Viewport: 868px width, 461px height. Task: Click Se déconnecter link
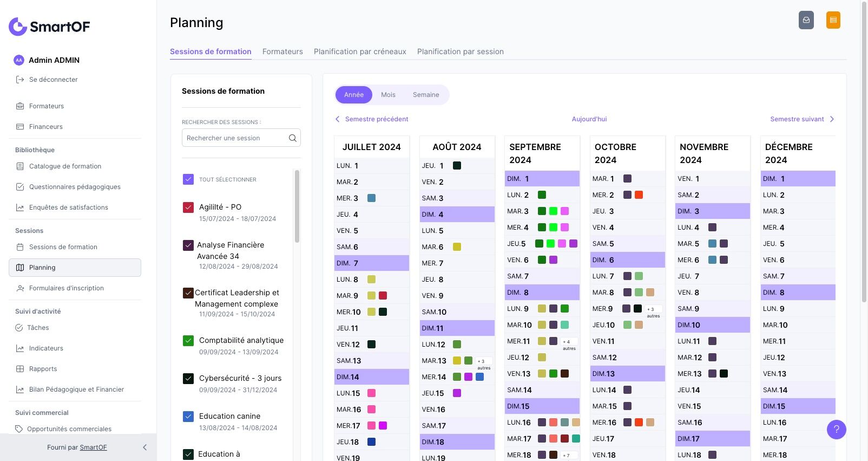pos(54,80)
